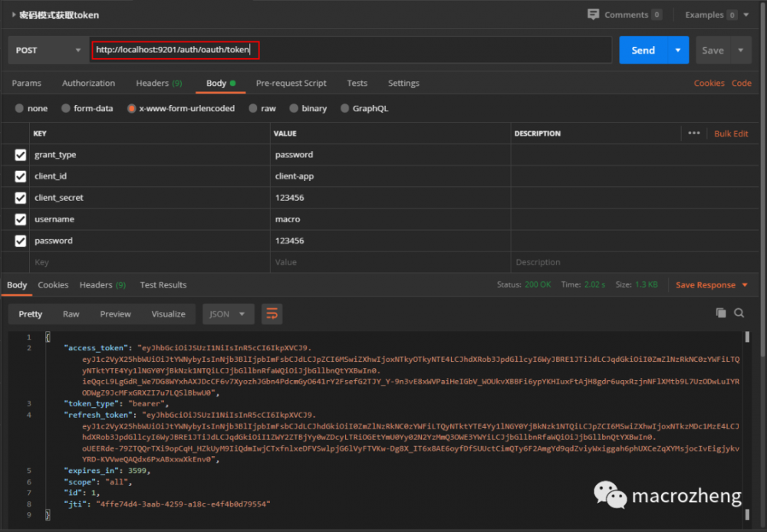Toggle line wrapping icon beside JSON dropdown
The height and width of the screenshot is (532, 767).
(272, 314)
